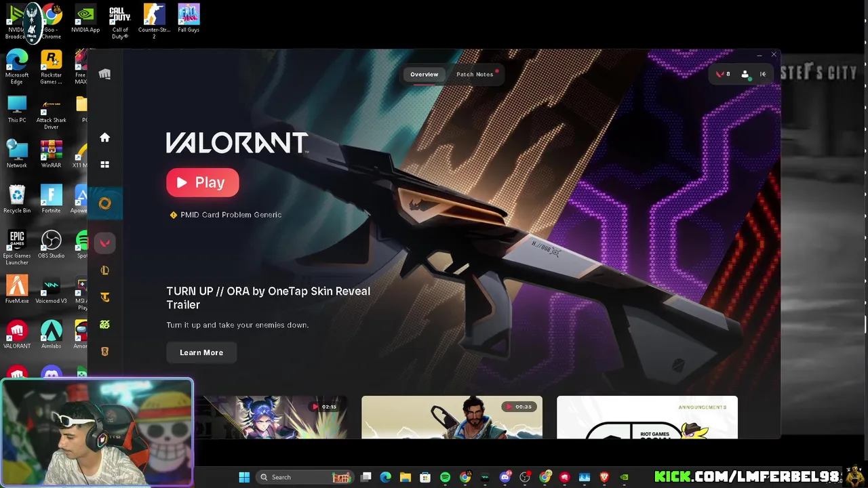This screenshot has height=488, width=868.
Task: Open Task View on the taskbar
Action: point(366,477)
